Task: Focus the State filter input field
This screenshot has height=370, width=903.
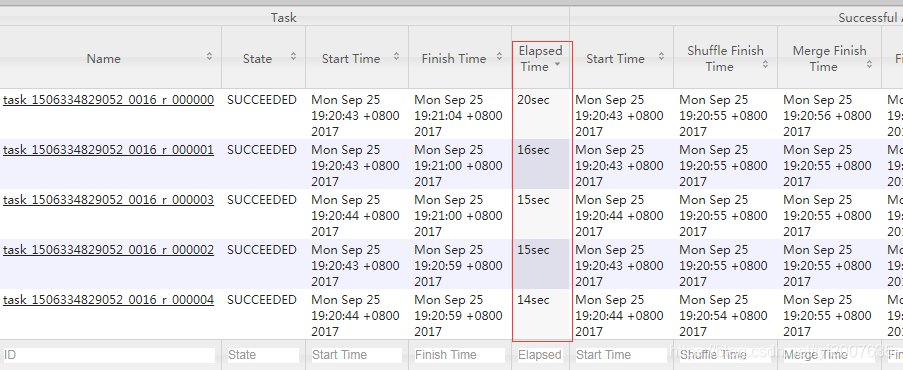Action: click(263, 355)
